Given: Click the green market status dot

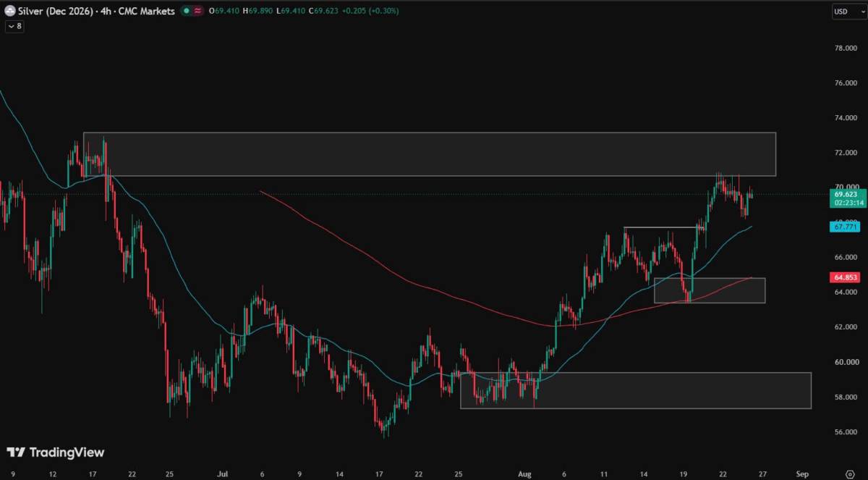Looking at the screenshot, I should [187, 11].
